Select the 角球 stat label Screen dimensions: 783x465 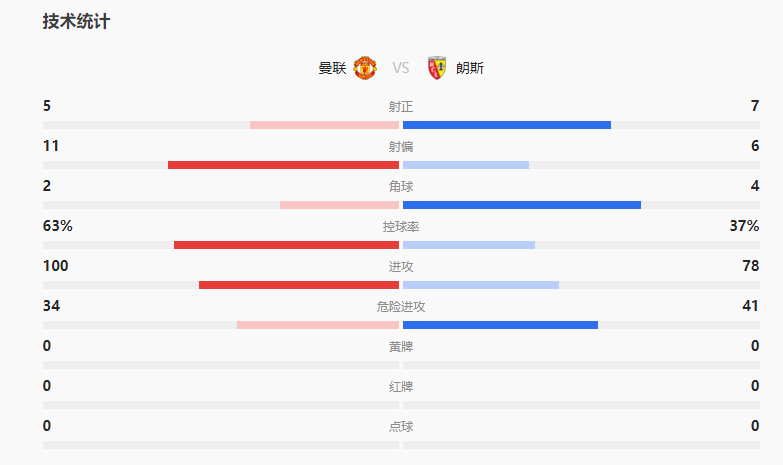coord(401,187)
